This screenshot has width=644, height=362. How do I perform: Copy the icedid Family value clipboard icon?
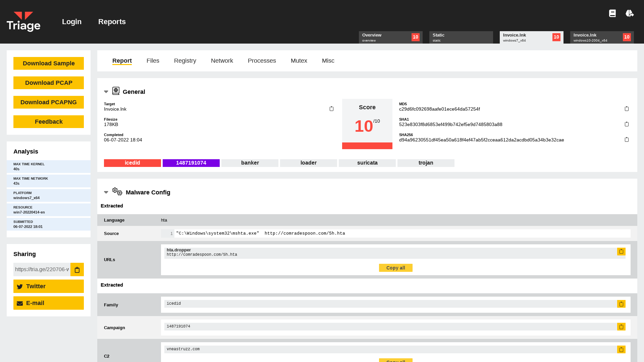tap(622, 304)
